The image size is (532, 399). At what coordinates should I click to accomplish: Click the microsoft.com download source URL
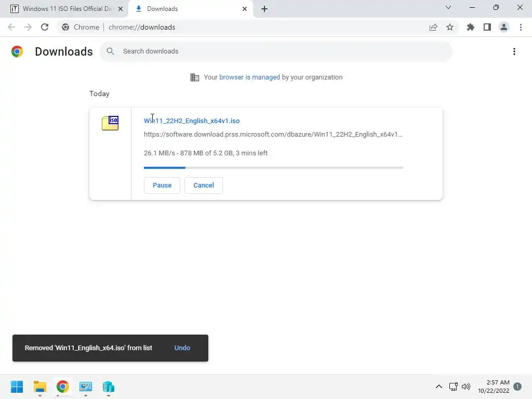coord(273,135)
